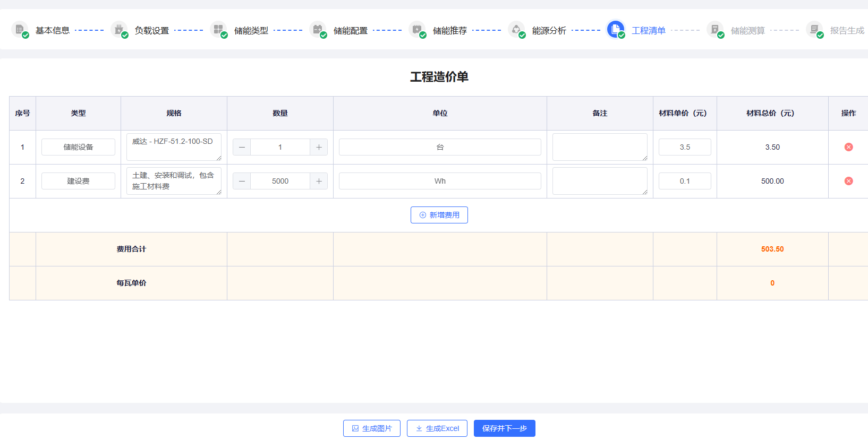The image size is (868, 440).
Task: Edit type field 储能设备
Action: 78,147
